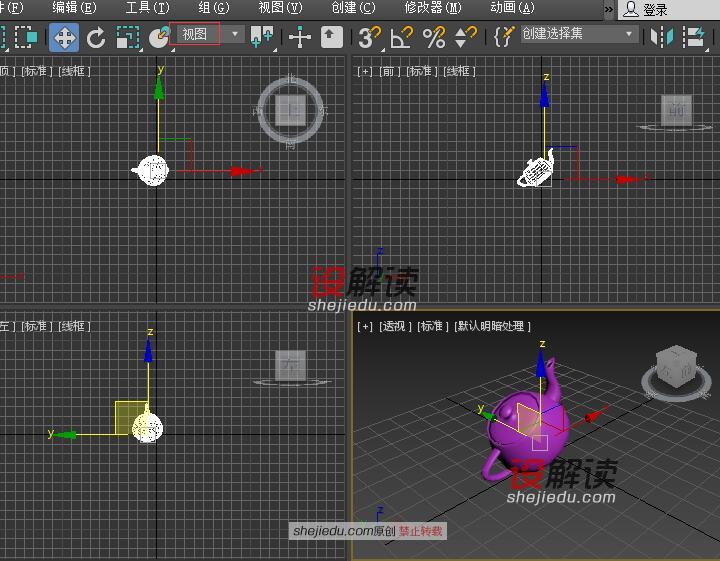Click the [线框] label in top viewport

pyautogui.click(x=75, y=71)
